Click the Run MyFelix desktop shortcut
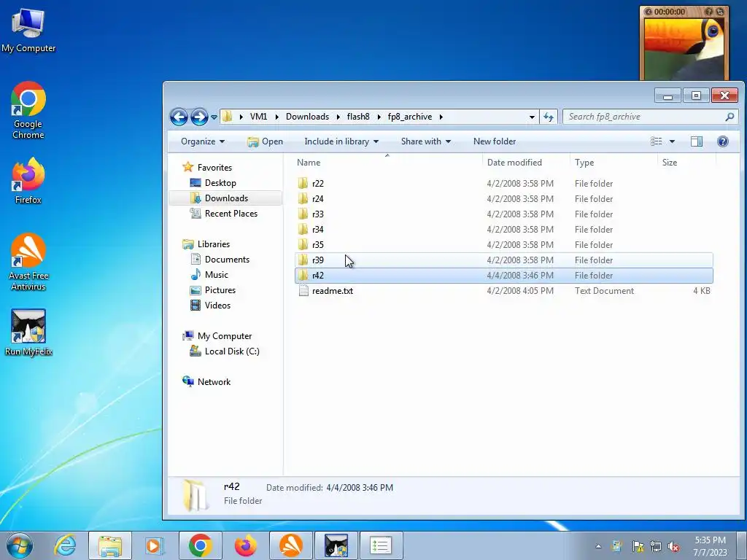 (x=28, y=332)
